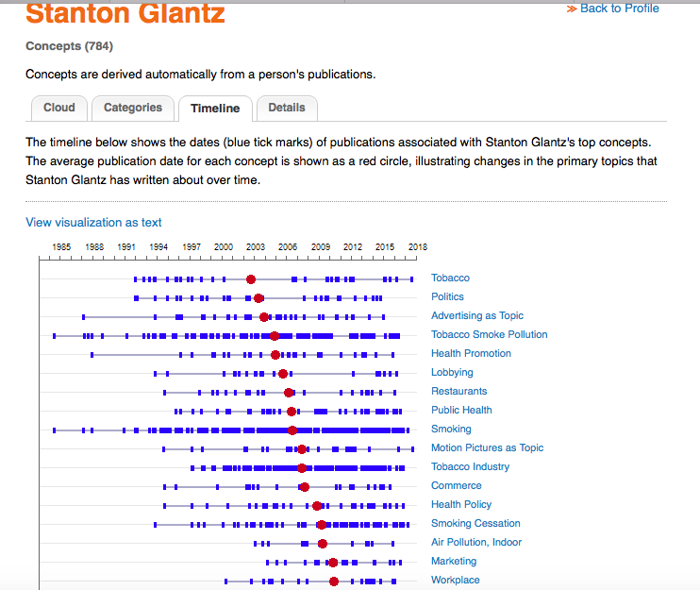Open Tobacco Smoke Pollution concept
Viewport: 700px width, 590px height.
(489, 335)
